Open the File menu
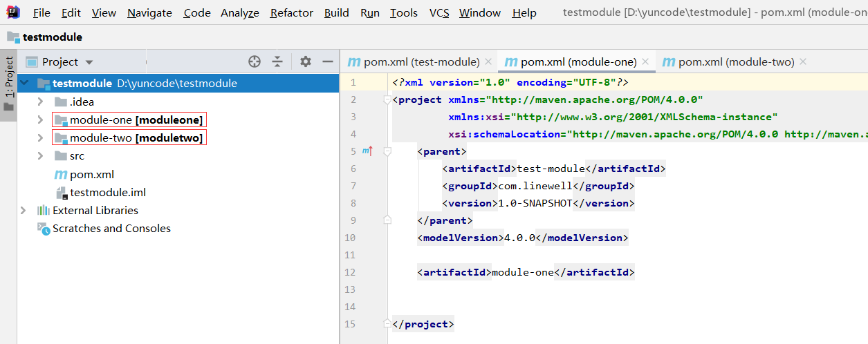Screen dimensions: 868x344 point(41,12)
